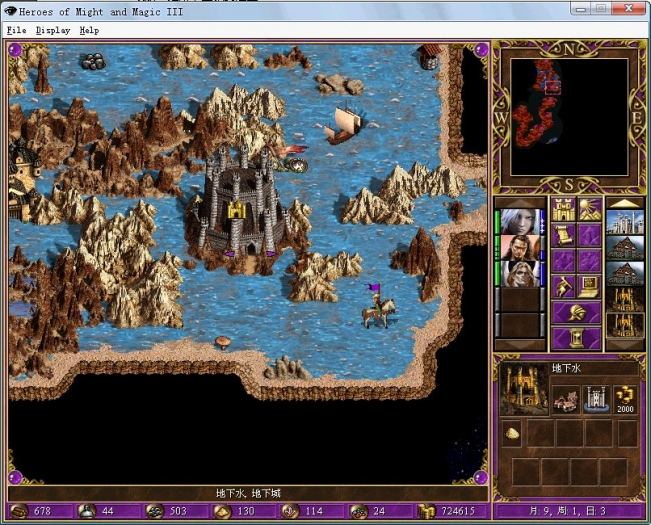The width and height of the screenshot is (651, 525).
Task: Click the ore pile in top-left water
Action: coord(93,61)
